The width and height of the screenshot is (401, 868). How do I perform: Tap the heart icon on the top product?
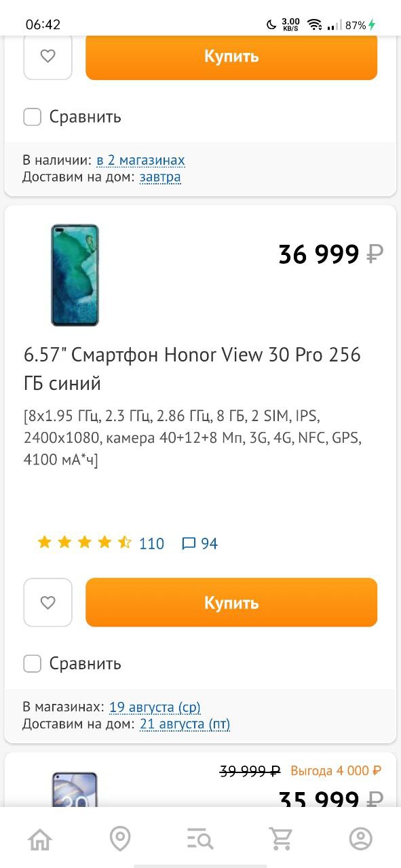pyautogui.click(x=47, y=56)
